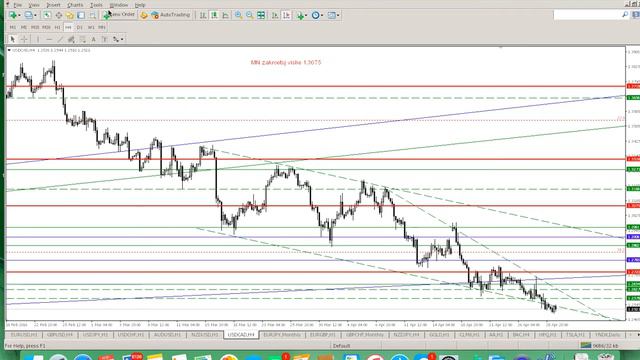
Task: Click the toolbar search input field
Action: tap(587, 15)
